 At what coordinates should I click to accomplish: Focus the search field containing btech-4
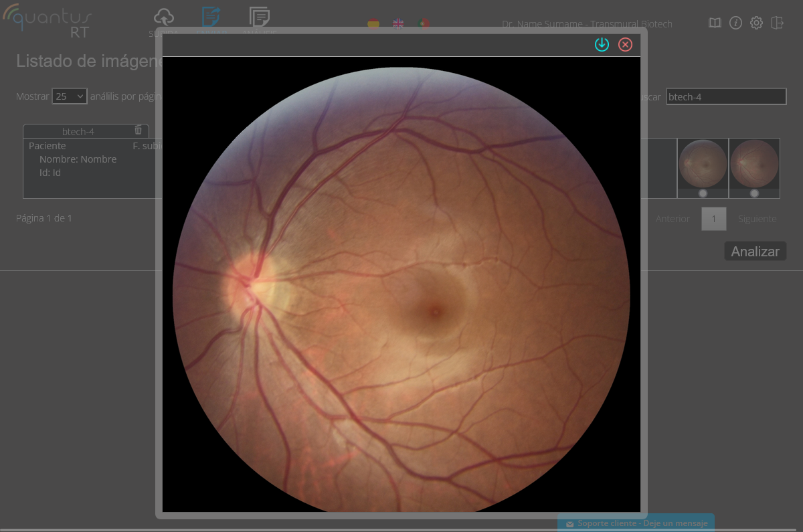tap(726, 96)
